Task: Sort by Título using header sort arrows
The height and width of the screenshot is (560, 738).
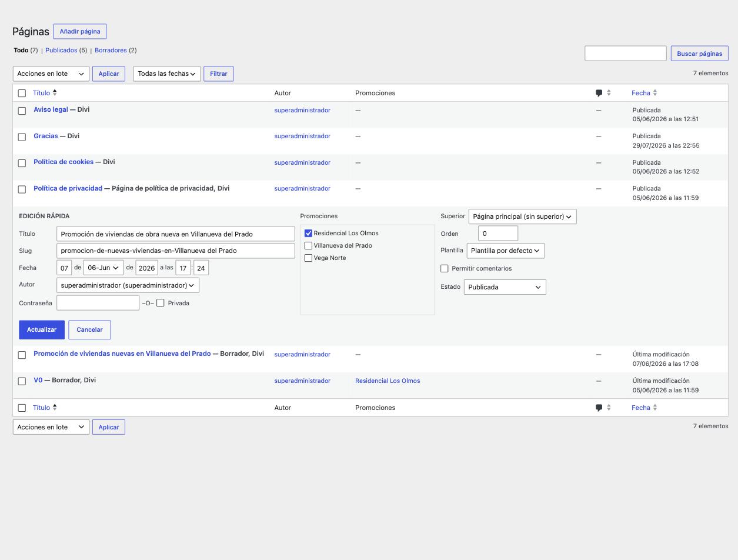Action: click(55, 92)
